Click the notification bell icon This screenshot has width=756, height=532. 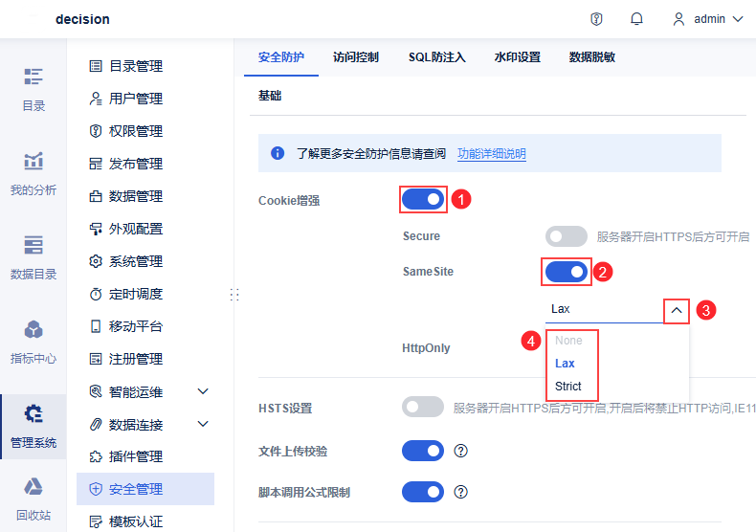point(636,19)
